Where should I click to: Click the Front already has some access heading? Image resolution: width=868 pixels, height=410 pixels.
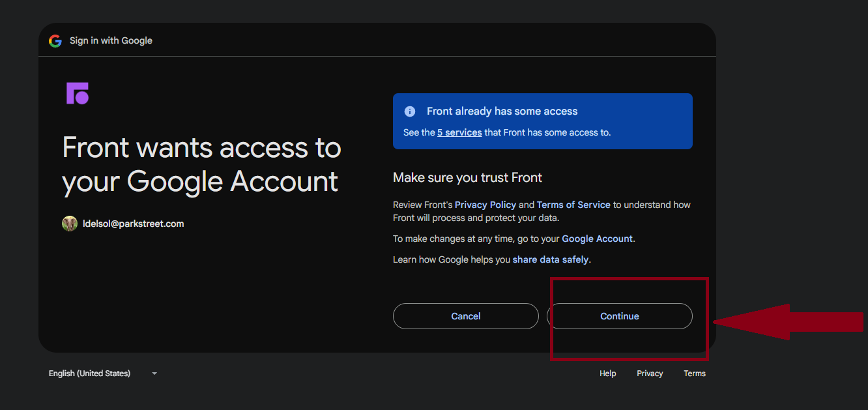click(x=502, y=111)
